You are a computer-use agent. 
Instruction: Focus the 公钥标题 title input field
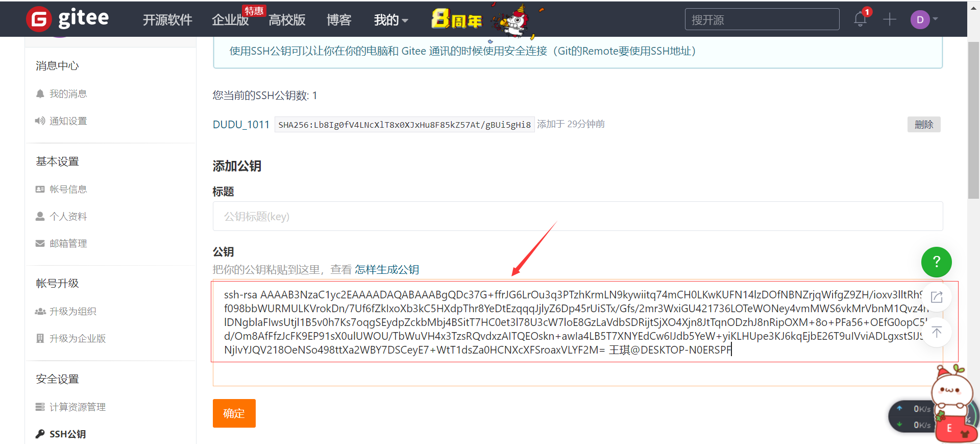click(578, 216)
